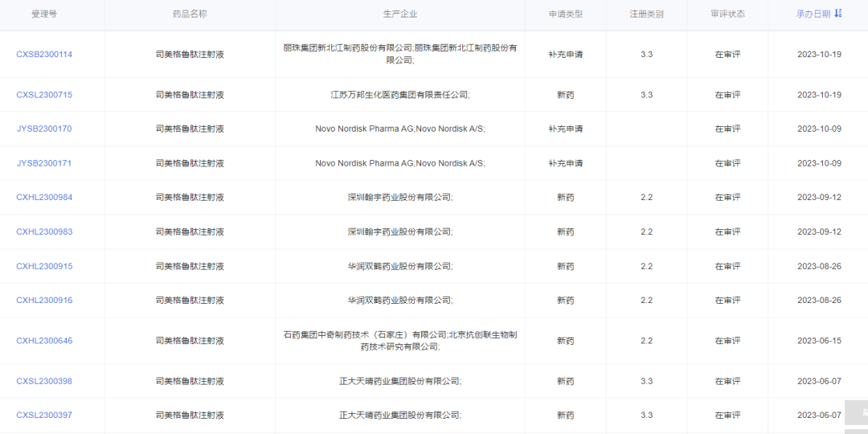Open acceptance number CXHL2300646
The image size is (868, 434).
[44, 341]
